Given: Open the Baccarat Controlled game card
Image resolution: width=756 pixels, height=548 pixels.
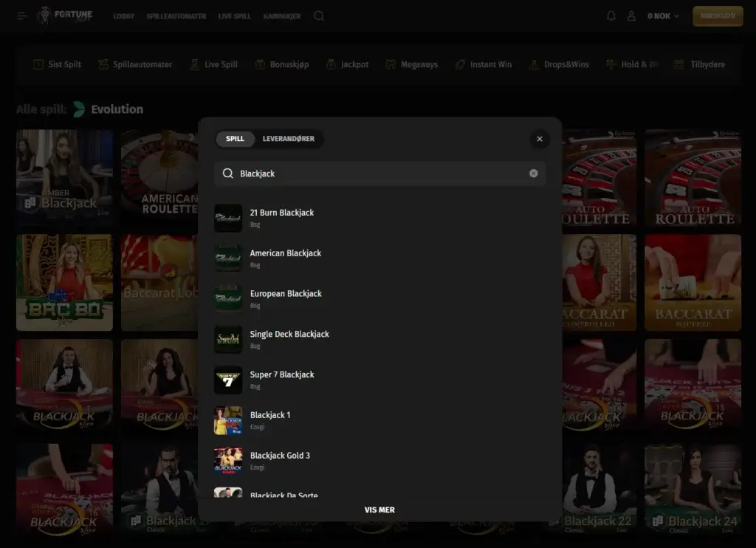Looking at the screenshot, I should (599, 283).
